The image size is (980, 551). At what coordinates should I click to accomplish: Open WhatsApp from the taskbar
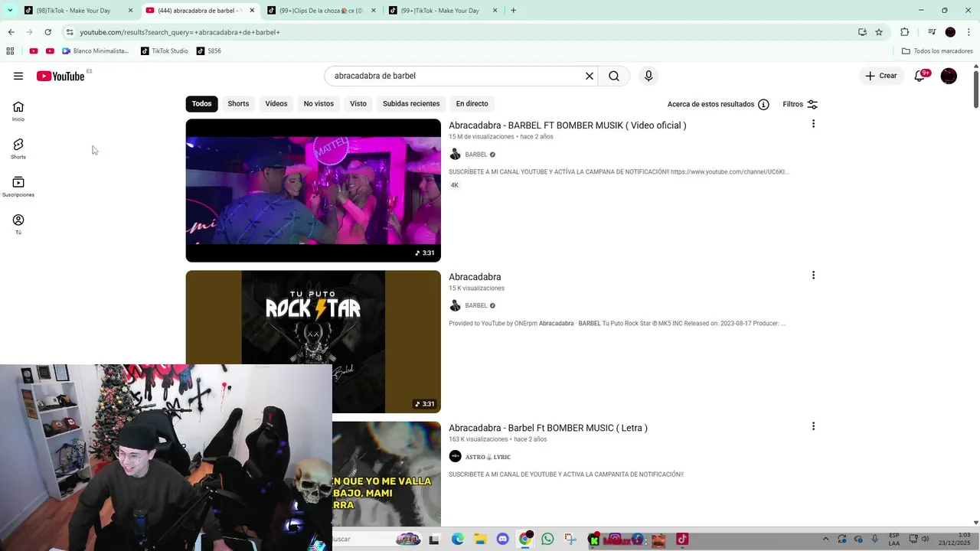[547, 539]
